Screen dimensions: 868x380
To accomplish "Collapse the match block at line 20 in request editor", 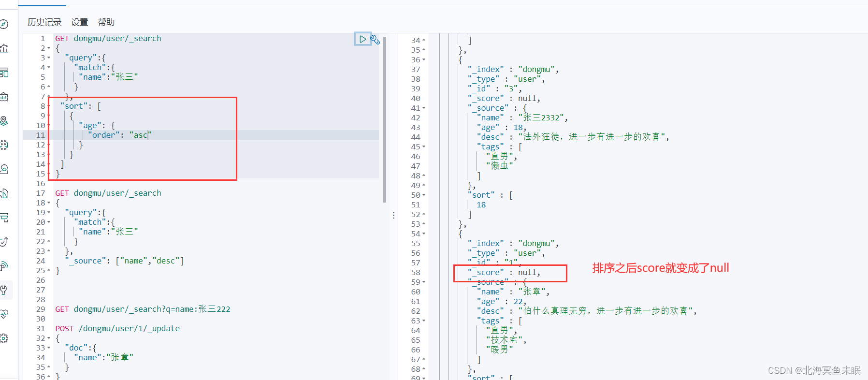I will tap(49, 222).
